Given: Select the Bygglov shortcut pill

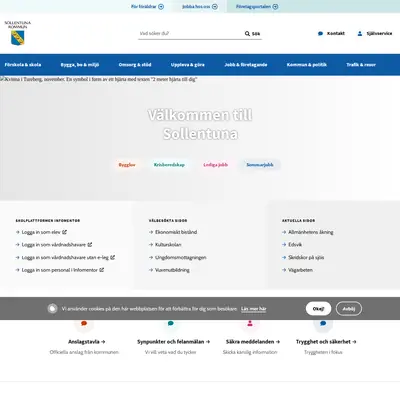Looking at the screenshot, I should 127,165.
